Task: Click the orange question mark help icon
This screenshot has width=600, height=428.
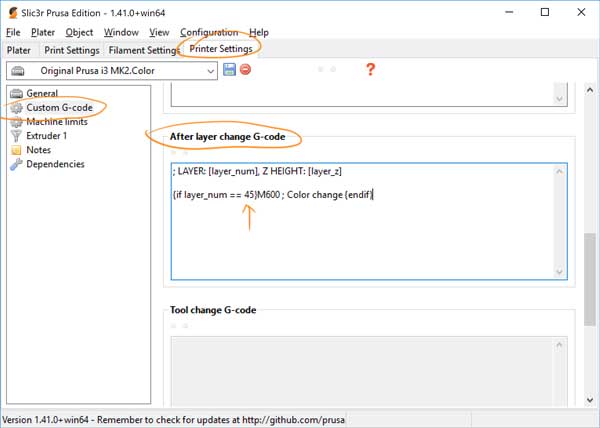Action: pos(370,69)
